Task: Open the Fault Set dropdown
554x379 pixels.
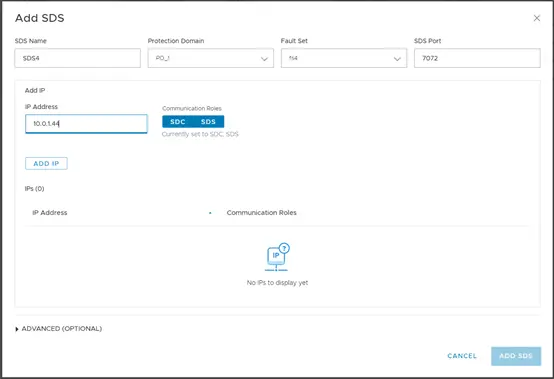Action: [344, 58]
